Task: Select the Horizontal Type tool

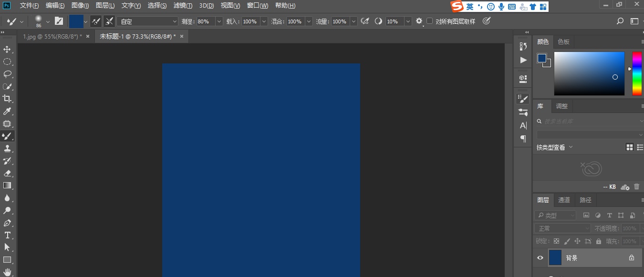Action: [x=7, y=235]
